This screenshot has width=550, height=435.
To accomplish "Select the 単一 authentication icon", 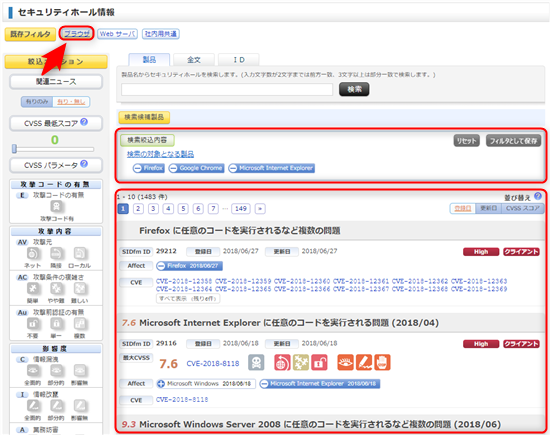I will 56,324.
